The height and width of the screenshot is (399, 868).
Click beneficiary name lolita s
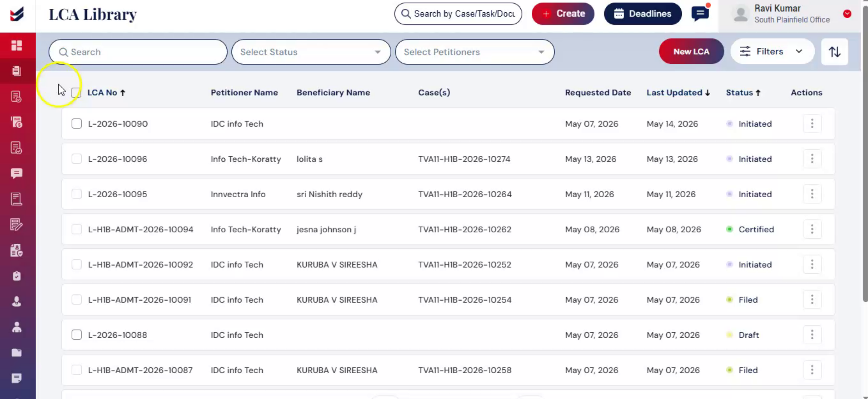pos(310,159)
